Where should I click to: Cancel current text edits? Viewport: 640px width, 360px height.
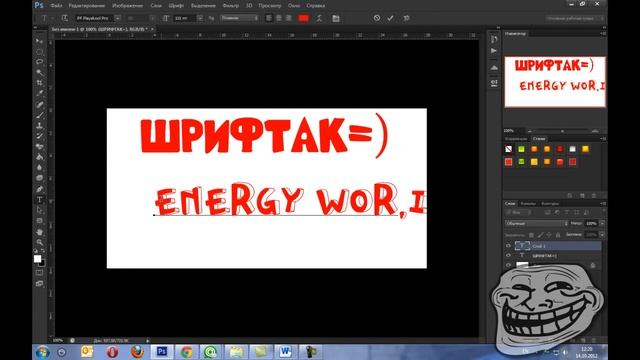(377, 18)
